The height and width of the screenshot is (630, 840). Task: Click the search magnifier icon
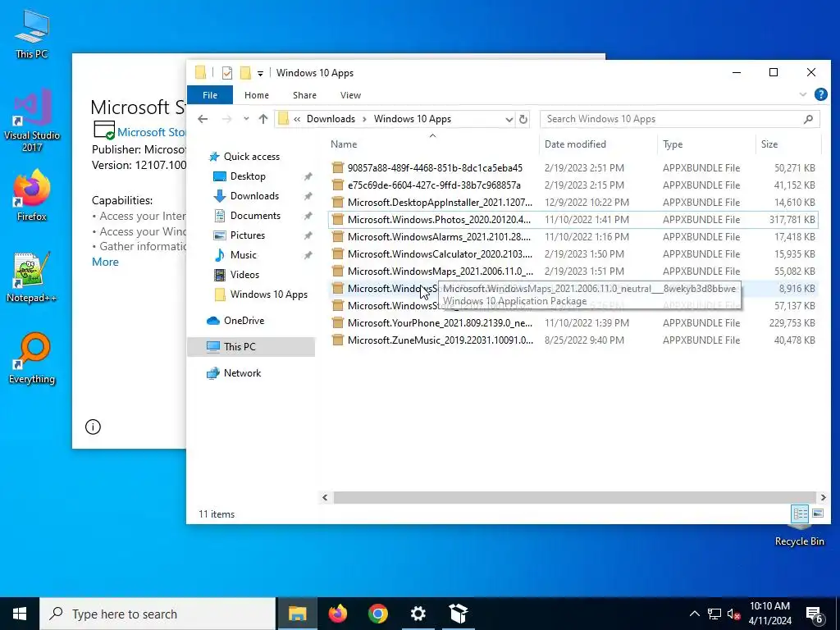[x=808, y=119]
